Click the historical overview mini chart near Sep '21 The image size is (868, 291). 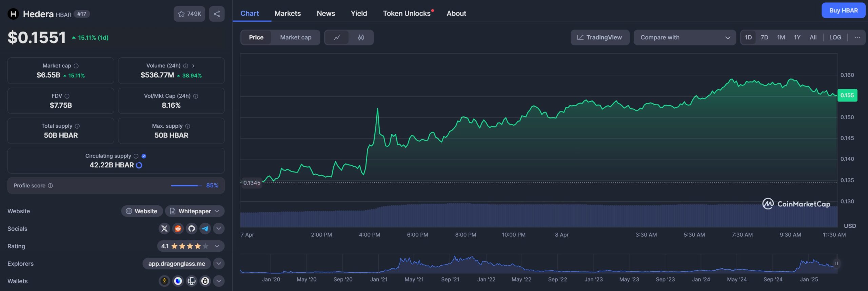450,264
